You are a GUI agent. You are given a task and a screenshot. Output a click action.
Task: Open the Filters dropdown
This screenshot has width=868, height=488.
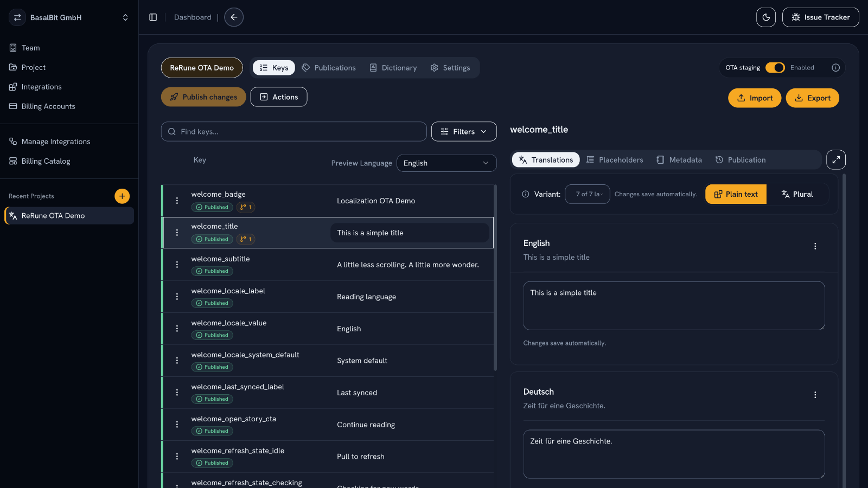(x=464, y=132)
